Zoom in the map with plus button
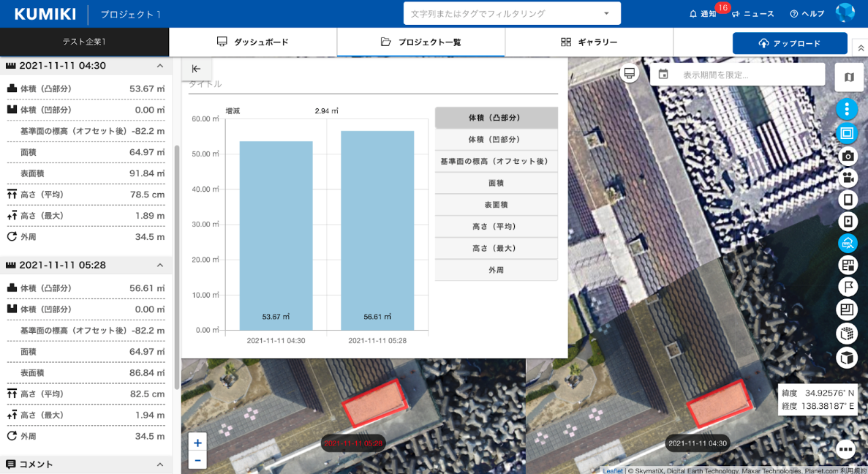Screen dimensions: 868x474 coord(197,442)
